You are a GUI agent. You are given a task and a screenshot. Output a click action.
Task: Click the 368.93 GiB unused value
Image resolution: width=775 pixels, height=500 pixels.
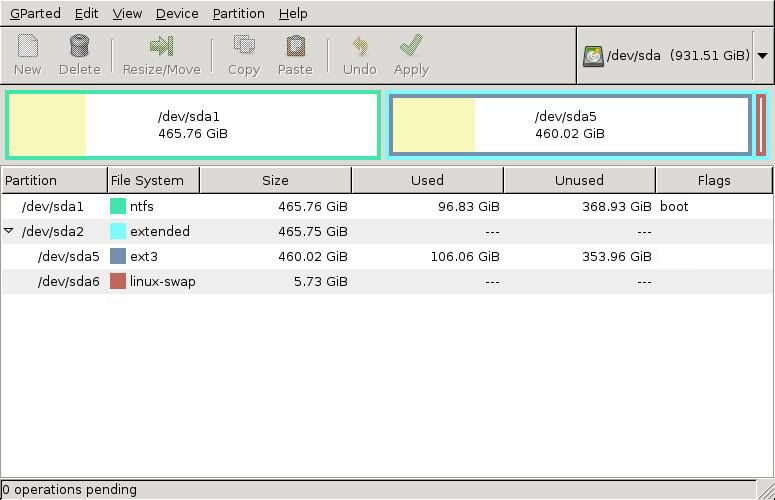(617, 206)
